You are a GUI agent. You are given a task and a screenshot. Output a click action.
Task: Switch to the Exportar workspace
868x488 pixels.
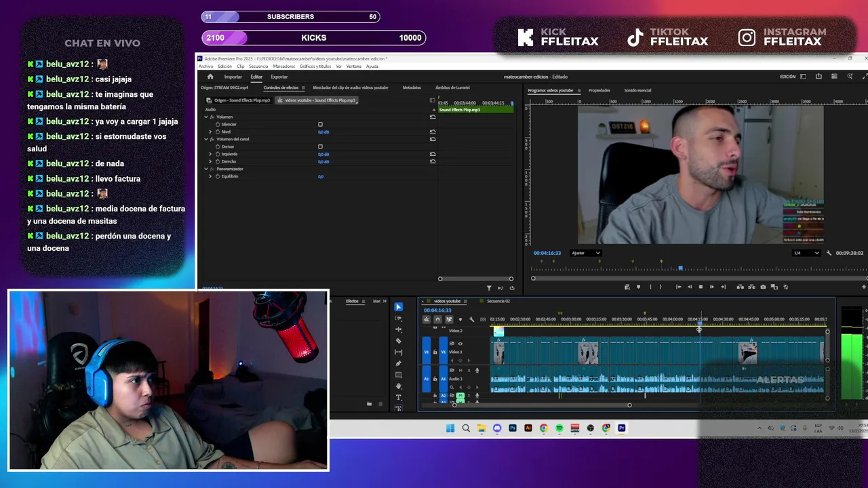click(x=279, y=77)
